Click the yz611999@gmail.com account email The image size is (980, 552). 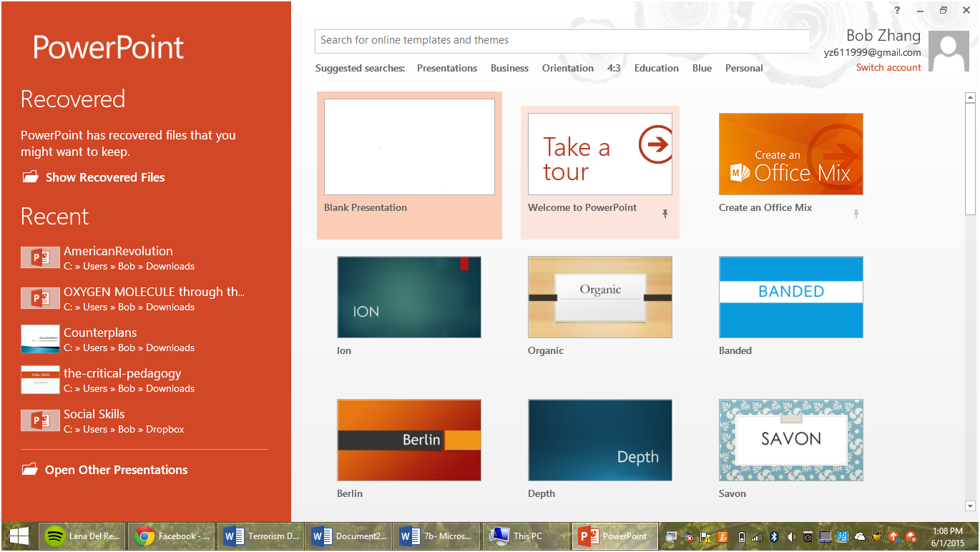(872, 52)
